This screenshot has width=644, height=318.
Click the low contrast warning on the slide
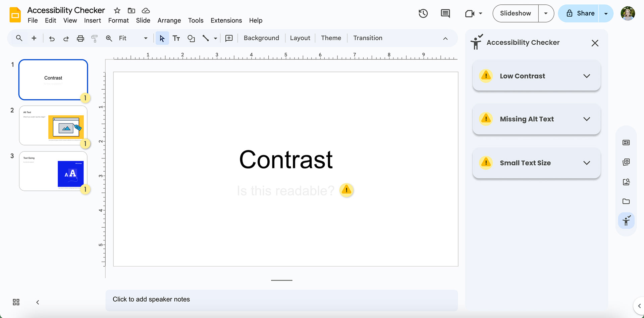(346, 190)
